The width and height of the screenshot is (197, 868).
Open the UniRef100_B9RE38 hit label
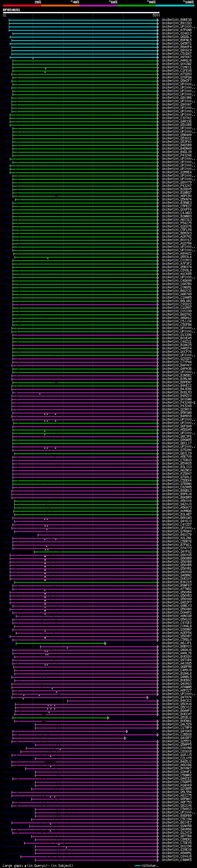point(177,20)
